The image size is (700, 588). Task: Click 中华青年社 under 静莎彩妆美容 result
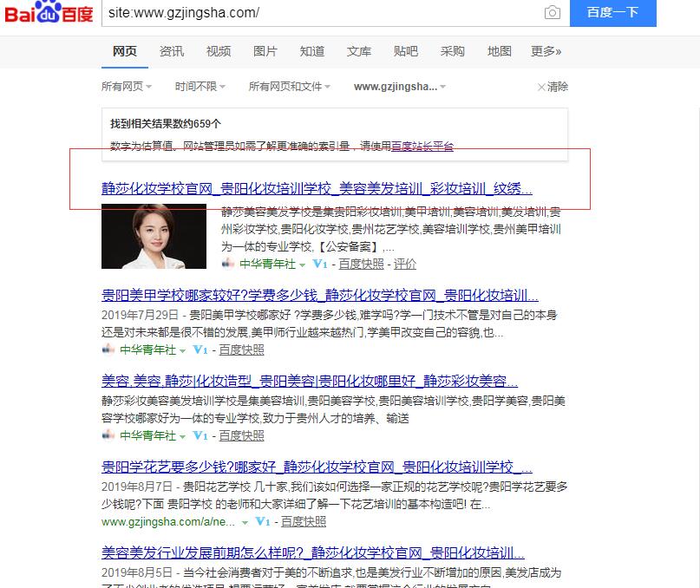147,435
